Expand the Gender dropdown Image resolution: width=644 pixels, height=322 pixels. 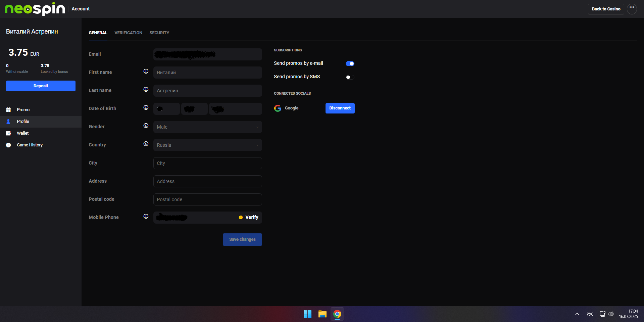(x=208, y=127)
